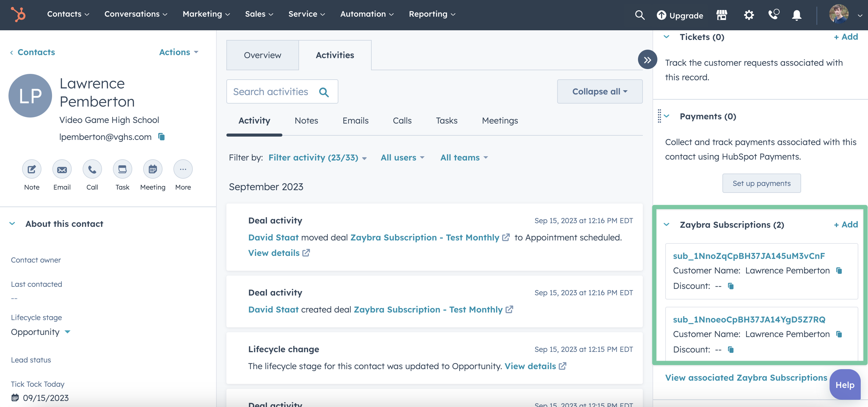Open the Conversations menu

pos(136,14)
